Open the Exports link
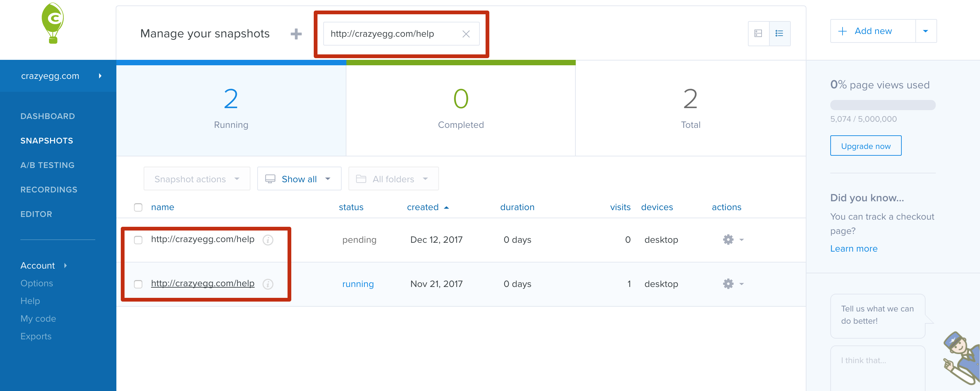Image resolution: width=980 pixels, height=391 pixels. [x=36, y=336]
